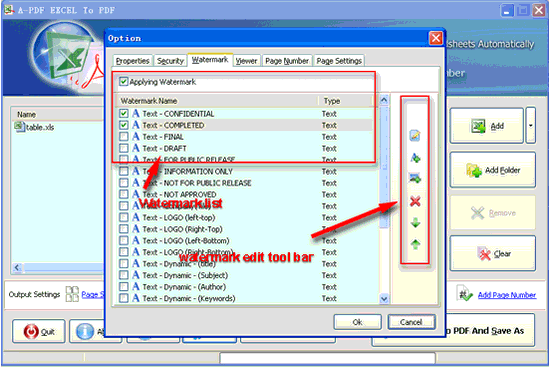Open the Page Settings tab
The height and width of the screenshot is (367, 550).
(339, 61)
